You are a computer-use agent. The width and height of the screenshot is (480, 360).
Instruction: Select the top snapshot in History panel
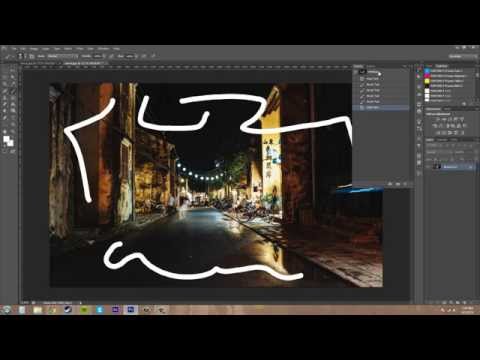pos(381,72)
